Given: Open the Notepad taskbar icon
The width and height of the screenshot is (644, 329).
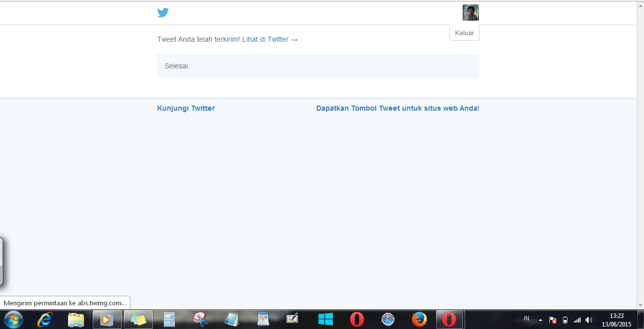Looking at the screenshot, I should point(232,319).
